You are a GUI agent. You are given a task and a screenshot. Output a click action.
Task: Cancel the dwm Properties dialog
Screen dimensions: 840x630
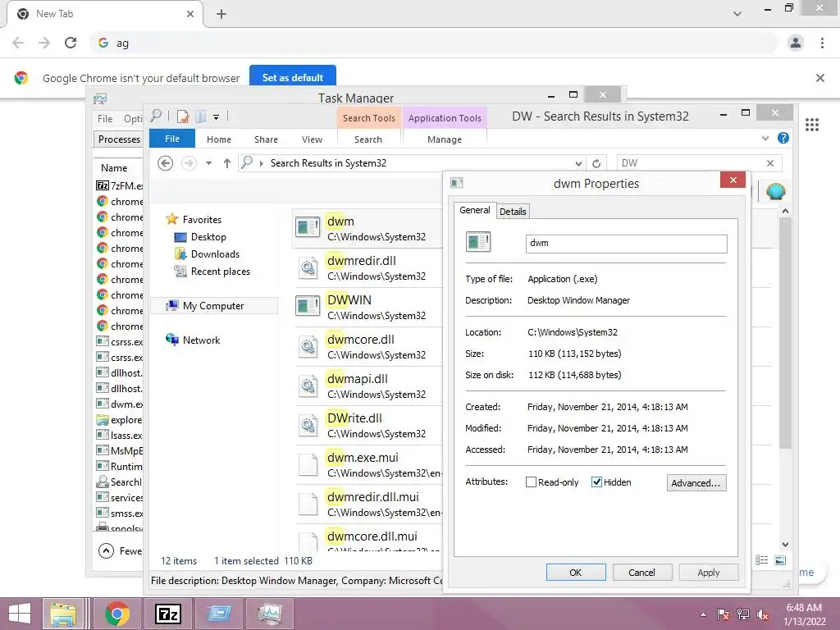(x=641, y=572)
